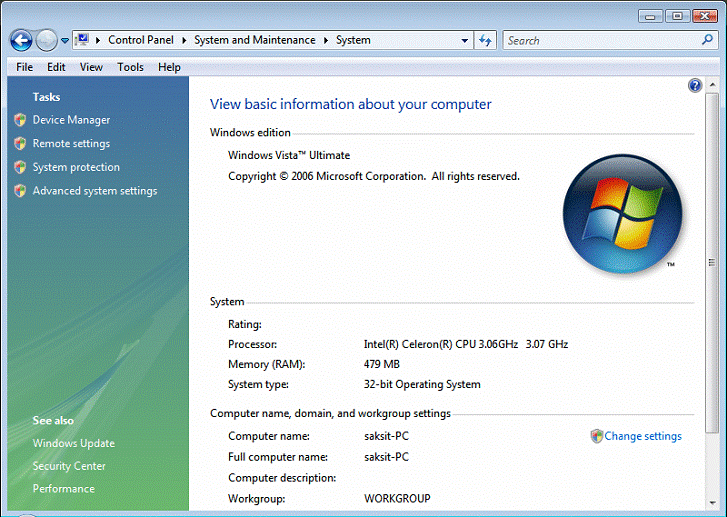727x517 pixels.
Task: Click the magnifier search icon
Action: pyautogui.click(x=708, y=40)
